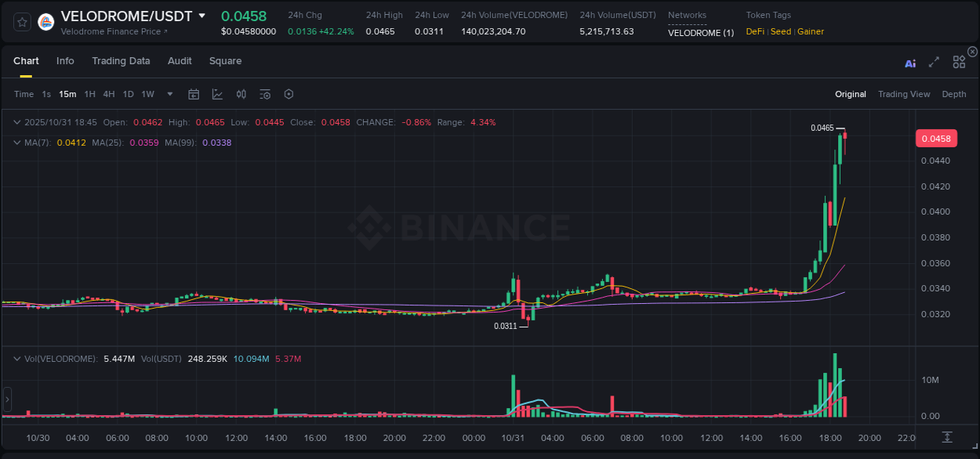Select the chart style icon
Screen dimensions: 980x459
pyautogui.click(x=217, y=94)
